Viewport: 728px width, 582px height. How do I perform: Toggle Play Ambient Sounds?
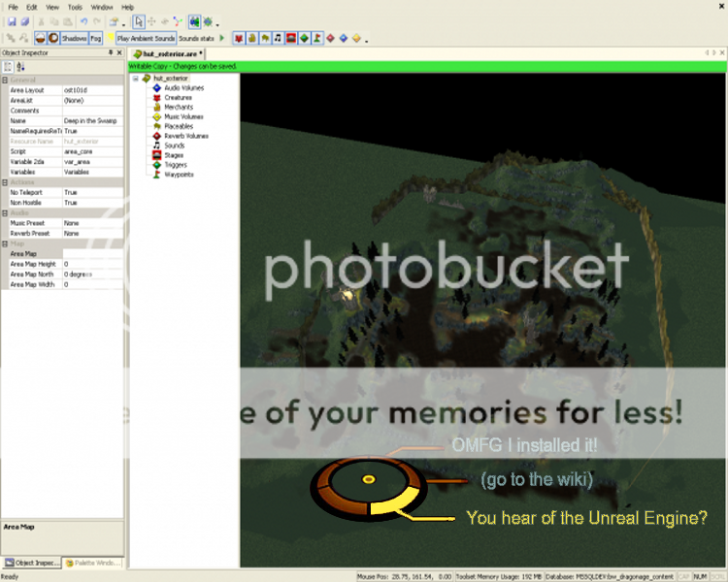[x=146, y=38]
